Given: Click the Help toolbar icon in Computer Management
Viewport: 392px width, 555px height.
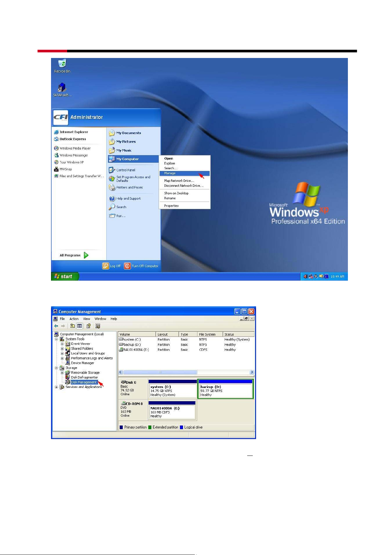Looking at the screenshot, I should (x=89, y=326).
